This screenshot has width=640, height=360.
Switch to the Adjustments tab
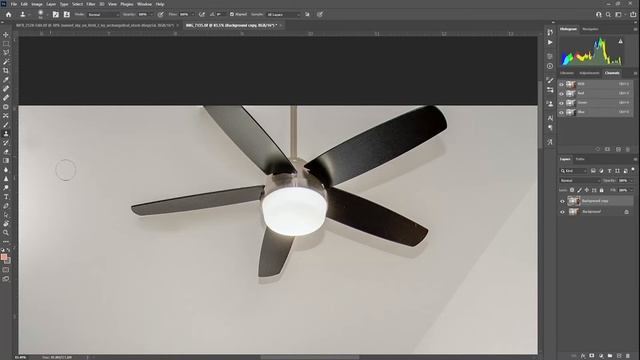pyautogui.click(x=589, y=73)
